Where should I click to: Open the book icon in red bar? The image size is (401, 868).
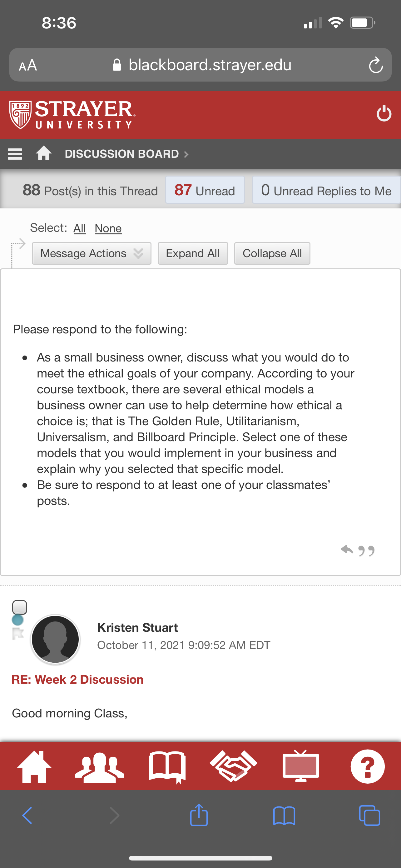(167, 767)
